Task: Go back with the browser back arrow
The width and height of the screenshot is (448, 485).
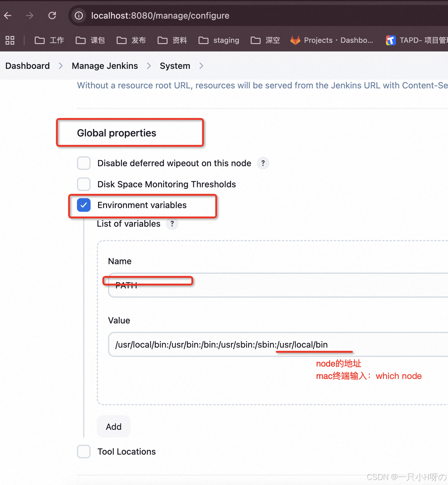Action: click(8, 16)
